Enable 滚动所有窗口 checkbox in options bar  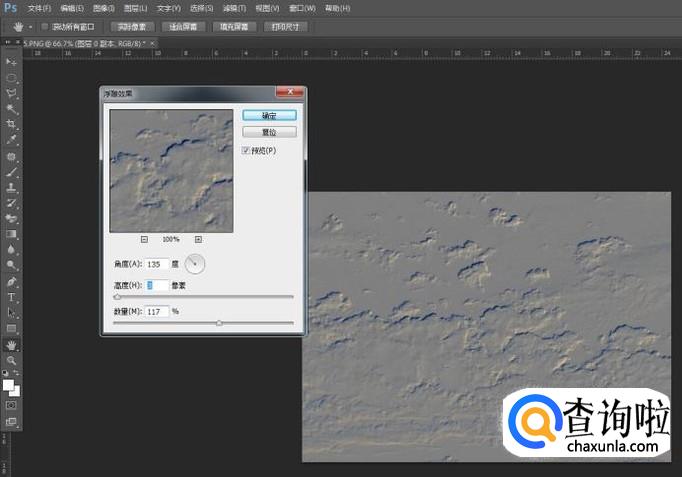coord(45,26)
